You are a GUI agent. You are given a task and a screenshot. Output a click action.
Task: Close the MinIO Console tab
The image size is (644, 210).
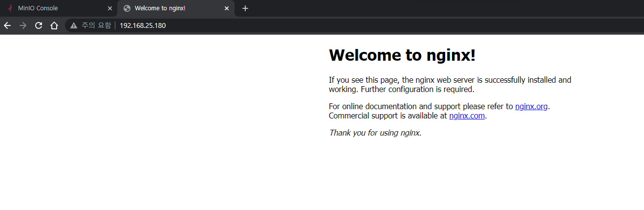click(110, 8)
